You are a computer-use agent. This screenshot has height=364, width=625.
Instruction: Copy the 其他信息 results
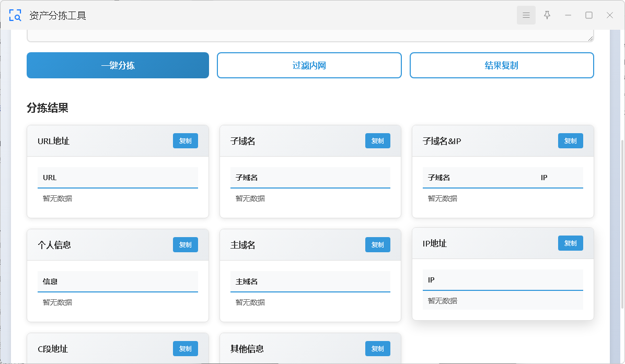(x=378, y=349)
